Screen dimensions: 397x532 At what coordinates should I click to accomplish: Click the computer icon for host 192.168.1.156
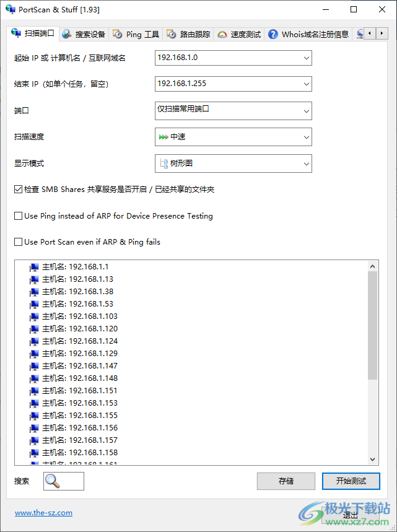pyautogui.click(x=34, y=428)
